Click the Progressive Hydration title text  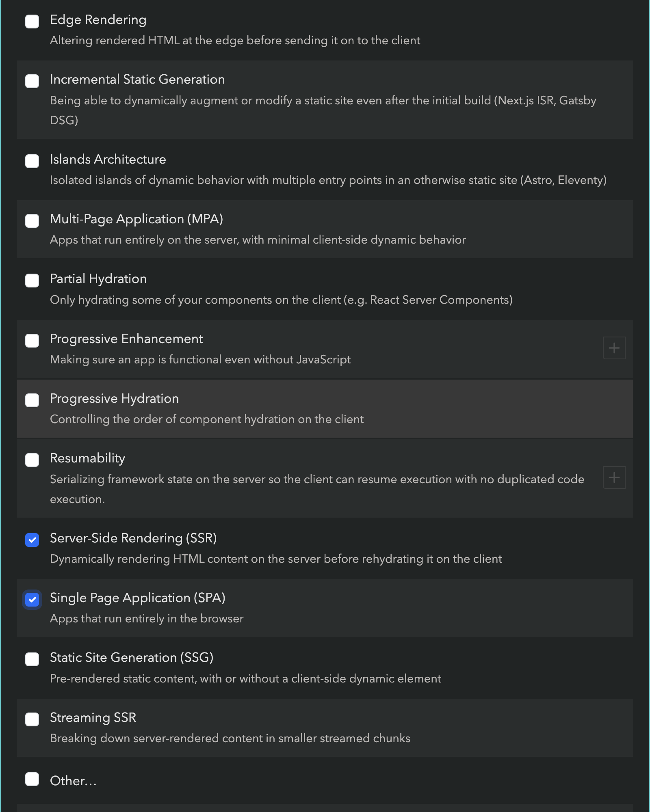114,398
